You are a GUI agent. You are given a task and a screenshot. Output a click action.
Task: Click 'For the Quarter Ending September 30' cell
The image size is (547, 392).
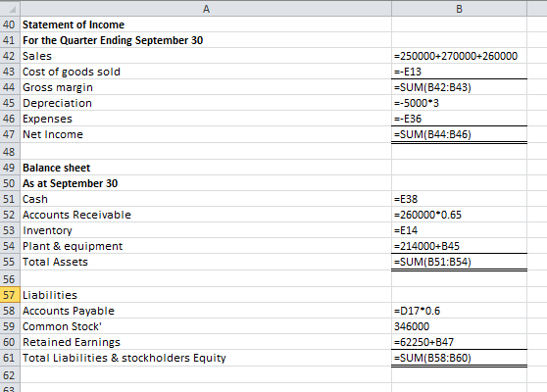(x=206, y=40)
